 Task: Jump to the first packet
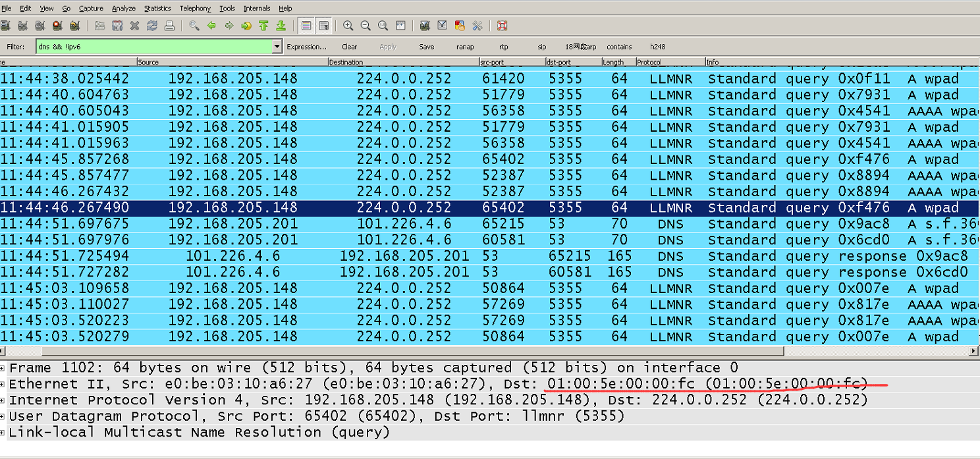(x=263, y=26)
